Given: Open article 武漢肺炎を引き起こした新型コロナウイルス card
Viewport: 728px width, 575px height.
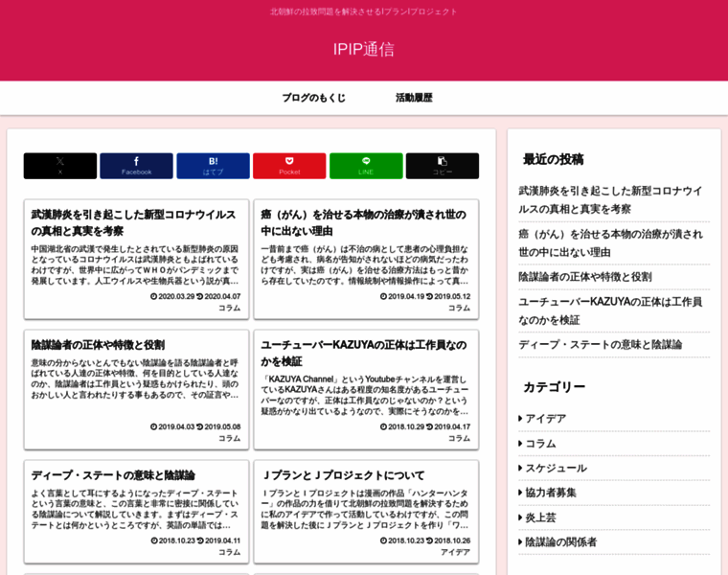Looking at the screenshot, I should 136,259.
